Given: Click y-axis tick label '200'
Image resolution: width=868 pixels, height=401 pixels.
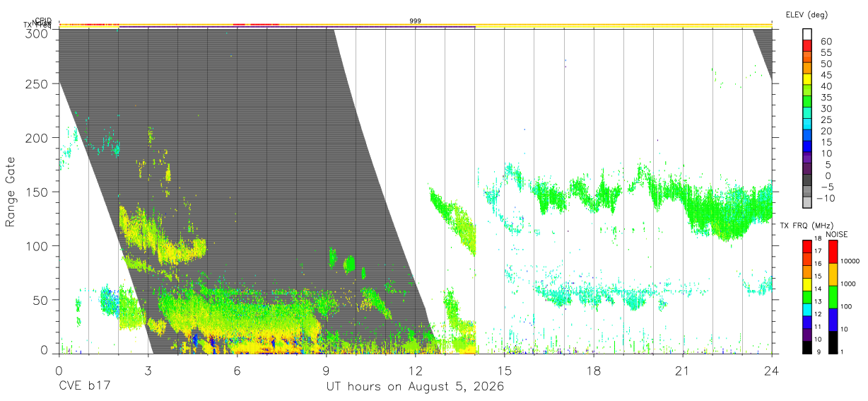Looking at the screenshot, I should pyautogui.click(x=37, y=138).
